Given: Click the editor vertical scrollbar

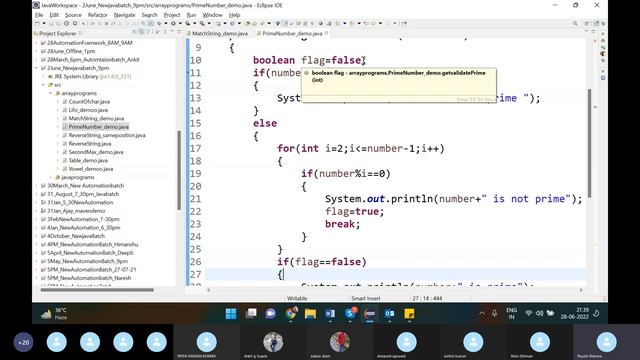Looking at the screenshot, I should pos(589,143).
